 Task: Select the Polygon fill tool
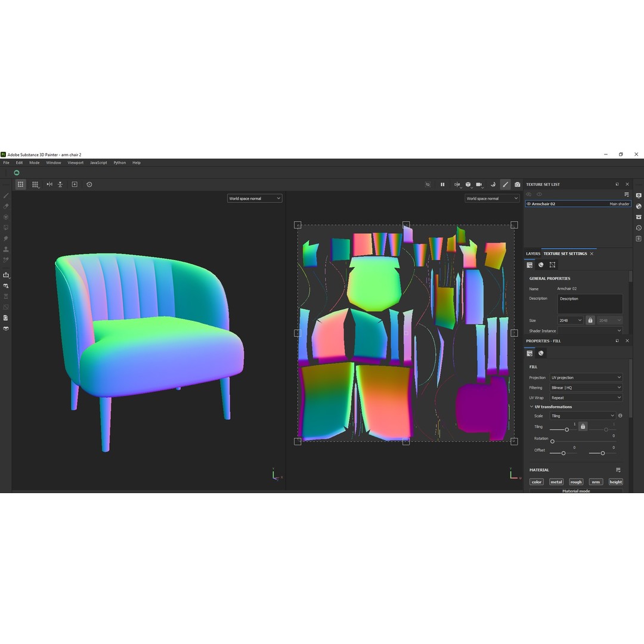[x=6, y=228]
